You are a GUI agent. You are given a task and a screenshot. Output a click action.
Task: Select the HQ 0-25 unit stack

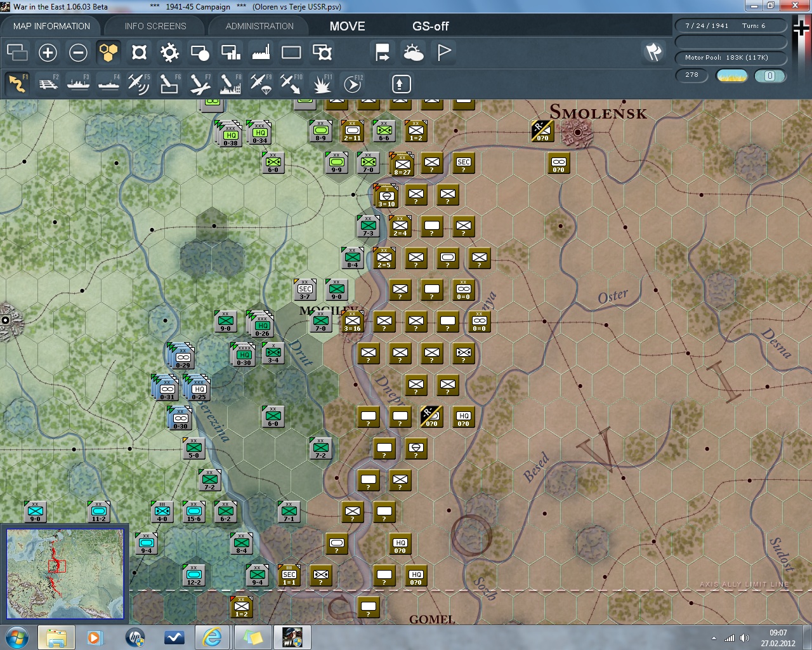(198, 388)
